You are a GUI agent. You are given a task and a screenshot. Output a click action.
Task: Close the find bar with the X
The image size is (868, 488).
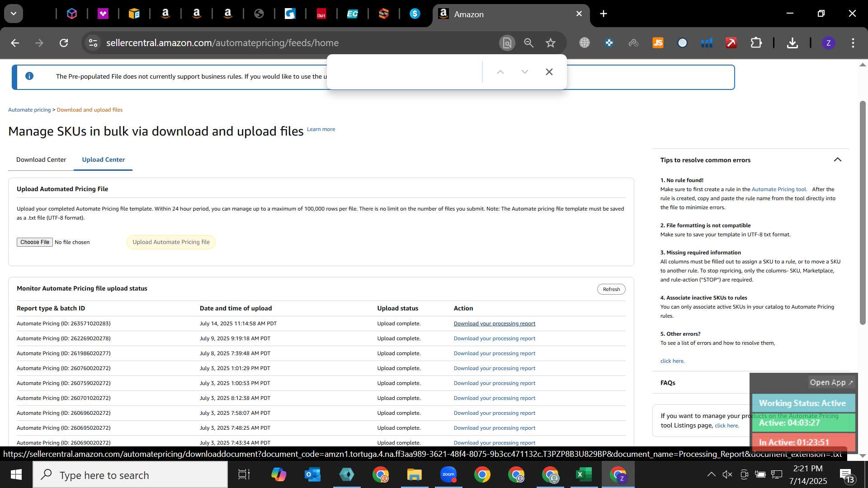pos(549,72)
